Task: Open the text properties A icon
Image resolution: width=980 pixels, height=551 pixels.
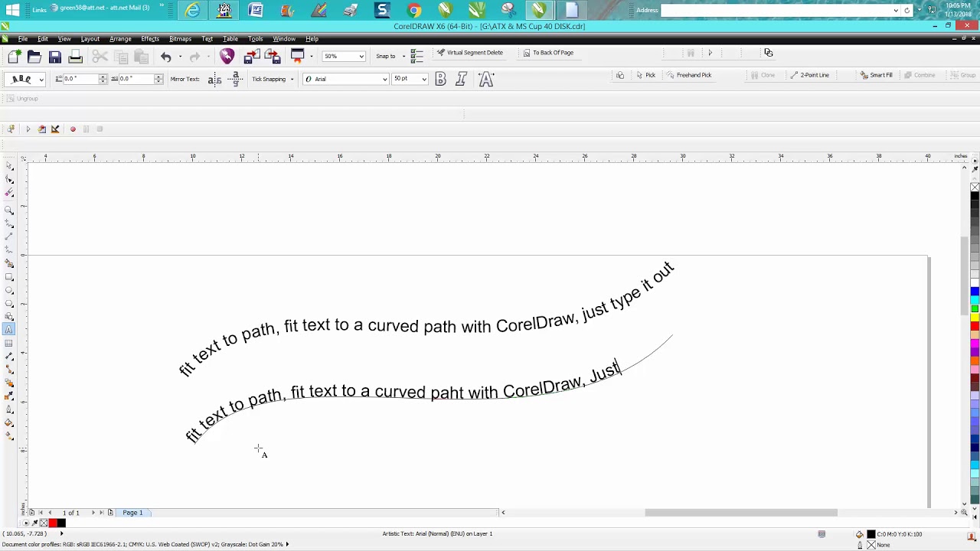Action: coord(485,79)
